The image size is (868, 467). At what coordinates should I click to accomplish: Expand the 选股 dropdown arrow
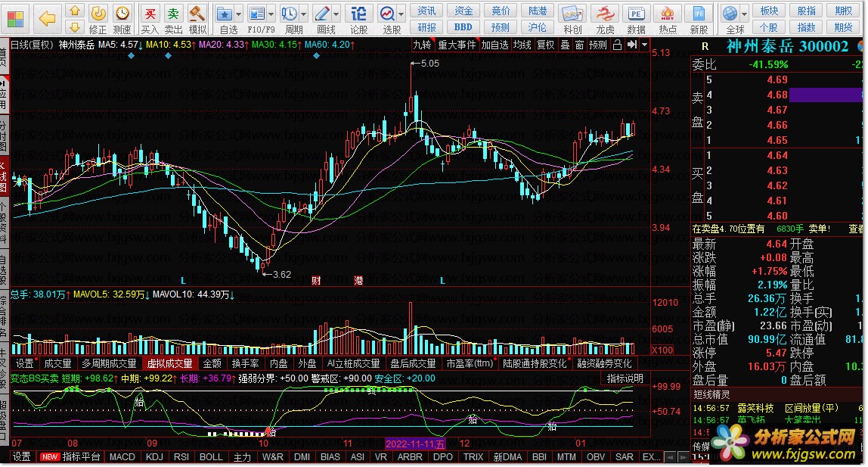point(401,14)
